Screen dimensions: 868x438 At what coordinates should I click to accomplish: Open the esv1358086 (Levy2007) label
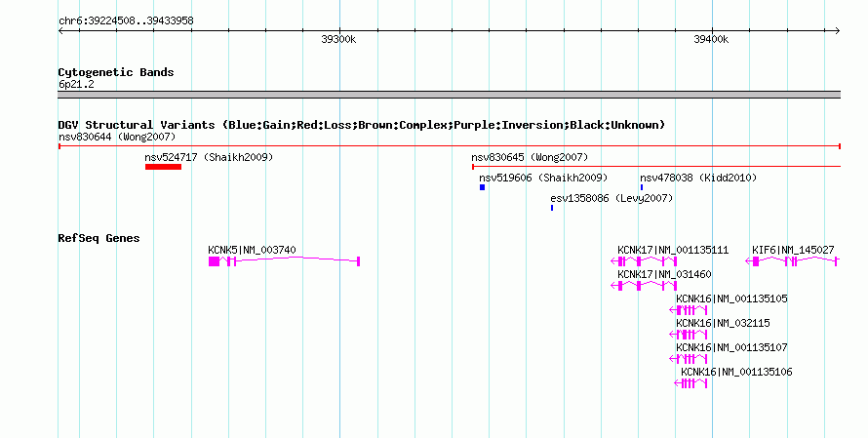pos(612,198)
